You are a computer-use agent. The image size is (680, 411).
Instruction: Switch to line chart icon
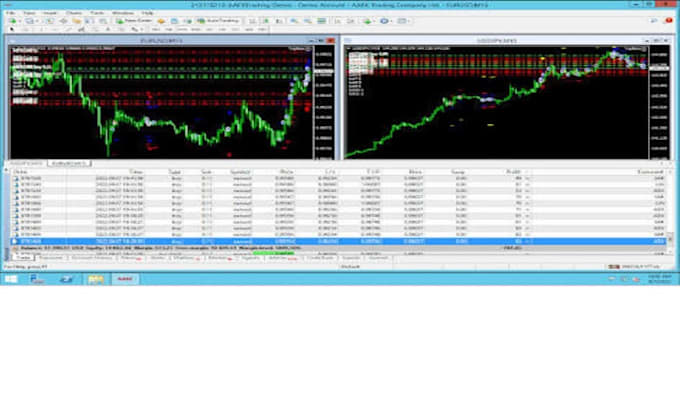(279, 21)
